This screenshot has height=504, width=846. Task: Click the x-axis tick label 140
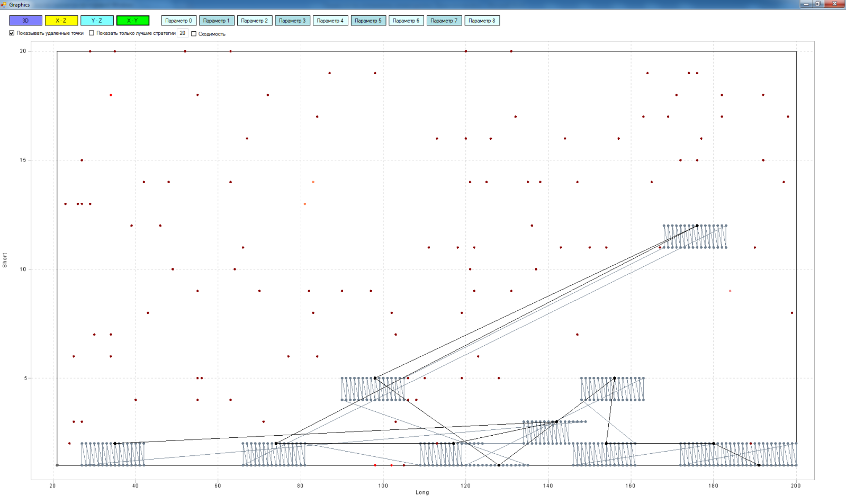pyautogui.click(x=548, y=486)
